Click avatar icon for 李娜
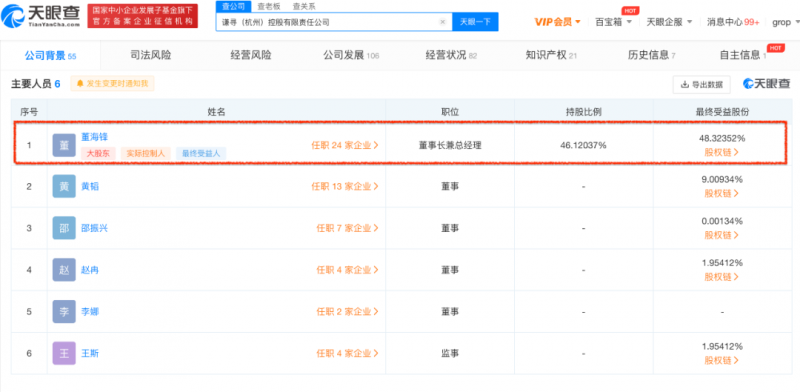Image resolution: width=800 pixels, height=392 pixels. [64, 311]
